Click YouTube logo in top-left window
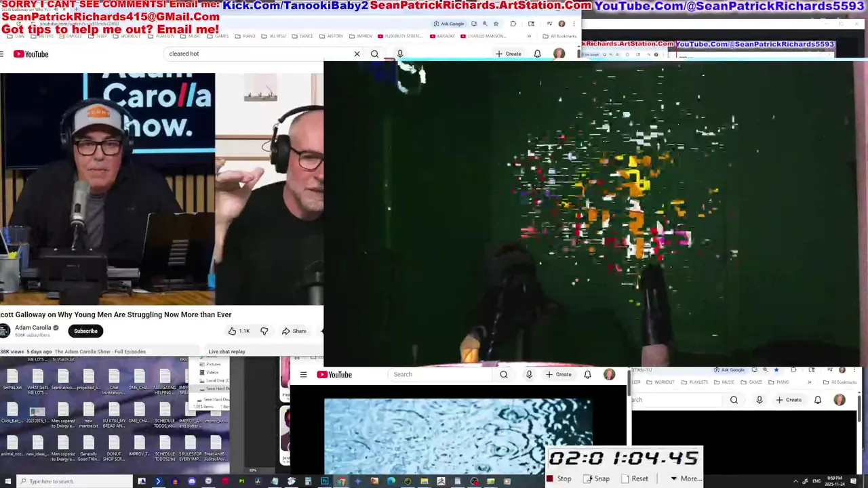 31,54
